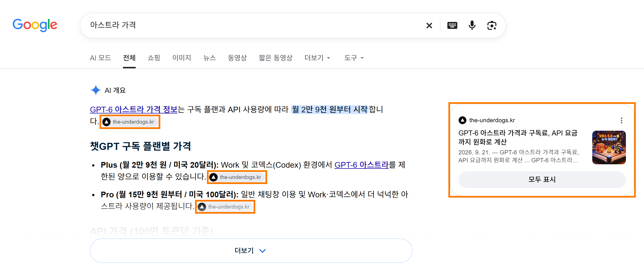Screen dimensions: 644x269
Task: Open the 도구 dropdown
Action: [354, 58]
